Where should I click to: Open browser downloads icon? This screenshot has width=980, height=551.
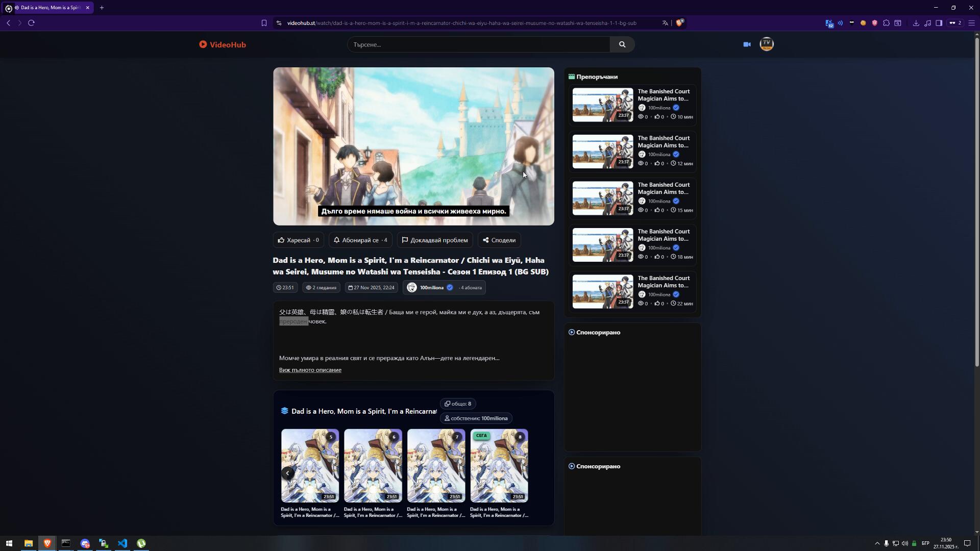[916, 23]
